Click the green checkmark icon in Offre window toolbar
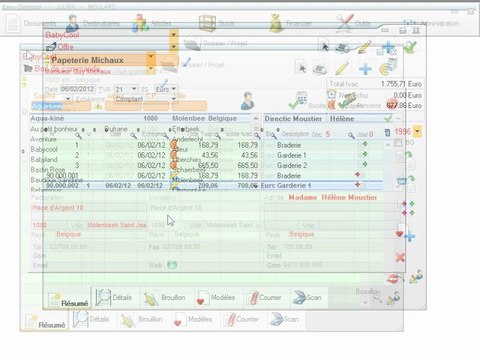Image resolution: width=480 pixels, height=360 pixels. tap(410, 47)
